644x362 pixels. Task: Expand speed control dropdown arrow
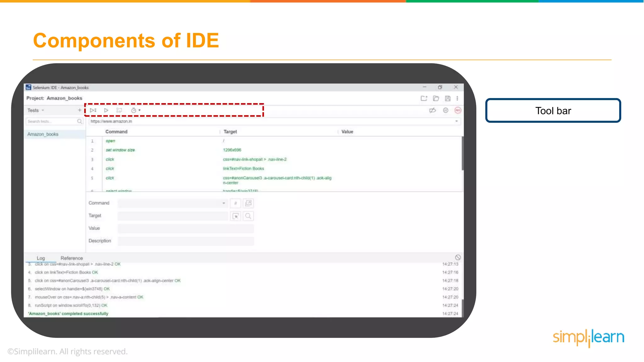point(140,110)
